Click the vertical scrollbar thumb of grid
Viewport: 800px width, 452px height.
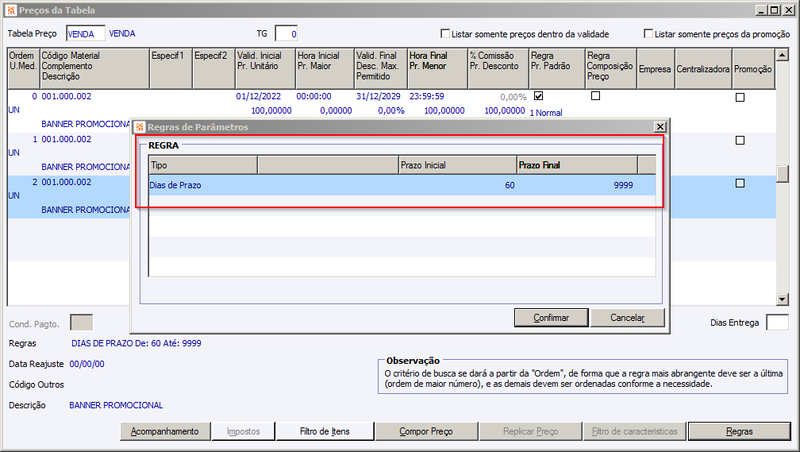782,173
